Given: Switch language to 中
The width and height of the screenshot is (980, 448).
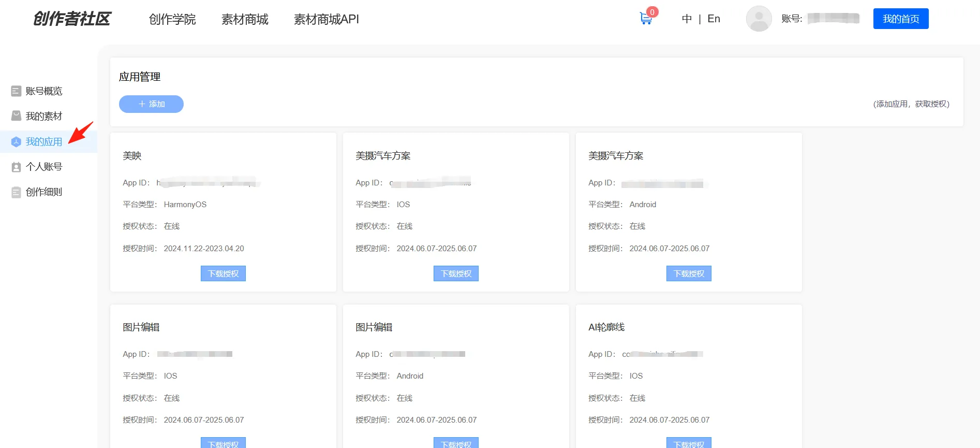Looking at the screenshot, I should 687,19.
